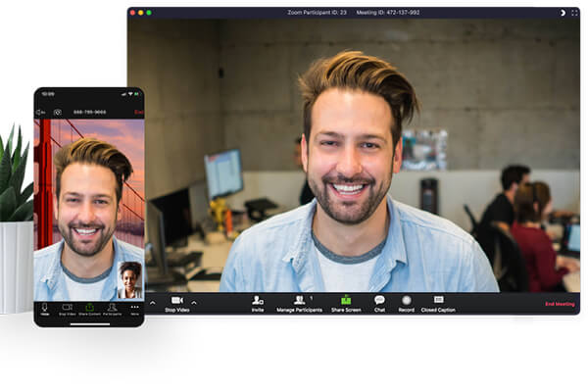Image resolution: width=588 pixels, height=392 pixels.
Task: Expand video options arrow beside Stop Video
Action: (x=194, y=303)
